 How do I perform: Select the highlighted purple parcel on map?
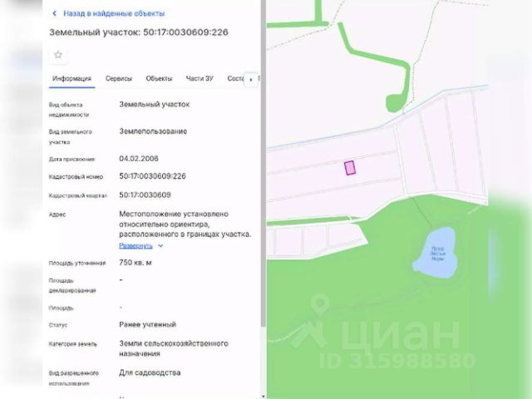pos(350,168)
